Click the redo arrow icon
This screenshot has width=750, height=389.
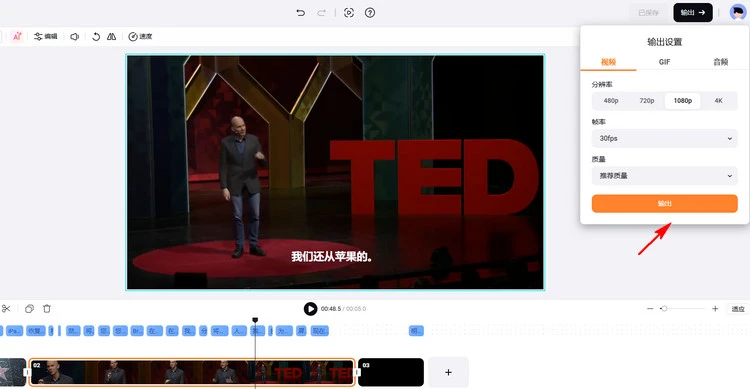click(321, 13)
